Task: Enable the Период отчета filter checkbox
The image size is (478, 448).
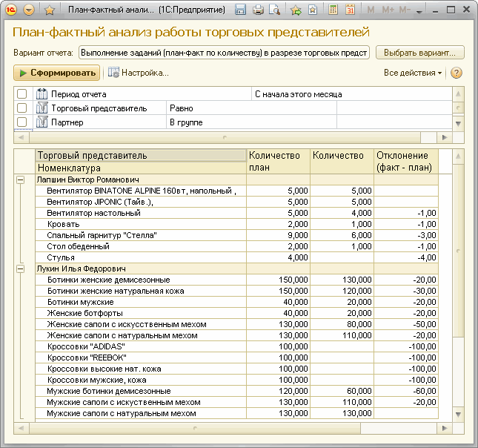Action: tap(22, 94)
